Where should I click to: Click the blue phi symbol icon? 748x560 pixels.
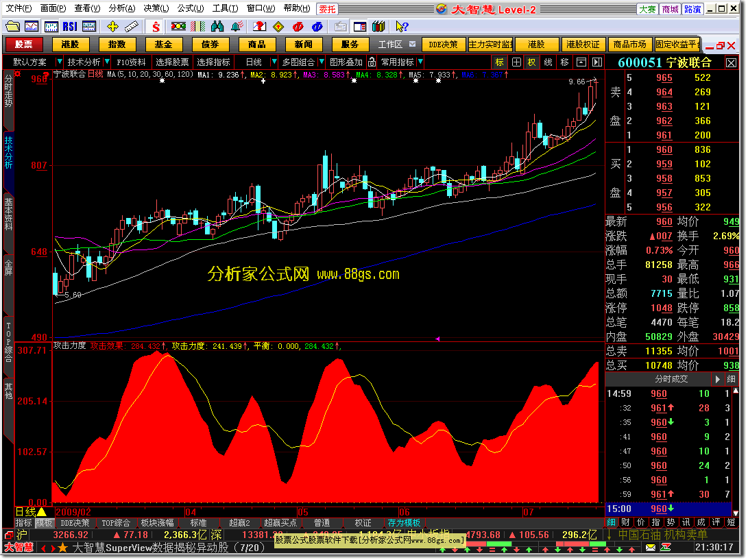(x=317, y=26)
